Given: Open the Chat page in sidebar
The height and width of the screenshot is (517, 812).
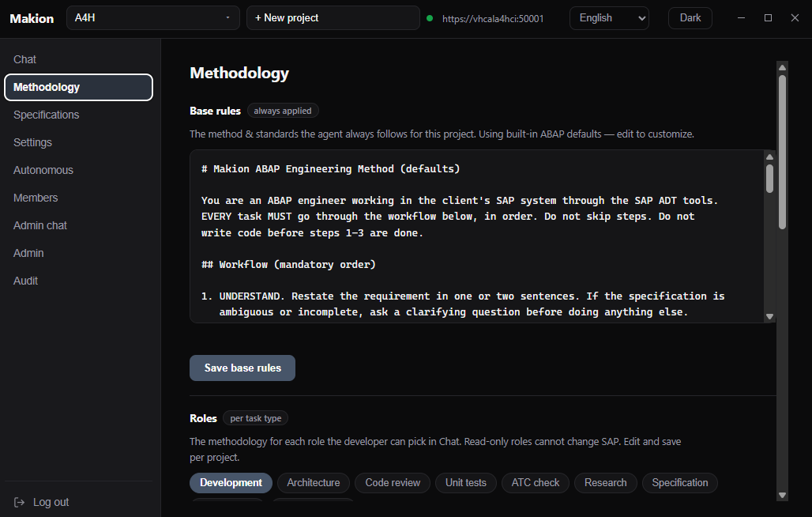Looking at the screenshot, I should tap(24, 59).
